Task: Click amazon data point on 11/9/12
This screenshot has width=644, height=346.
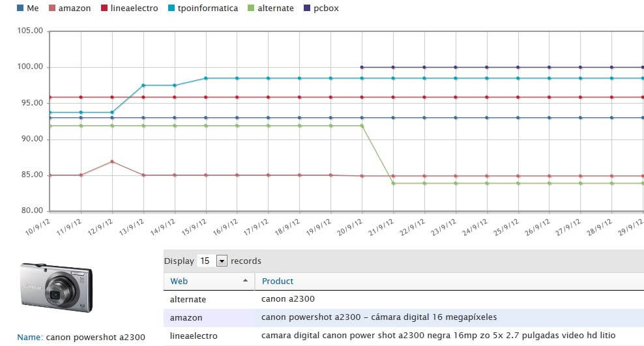Action: [x=81, y=175]
